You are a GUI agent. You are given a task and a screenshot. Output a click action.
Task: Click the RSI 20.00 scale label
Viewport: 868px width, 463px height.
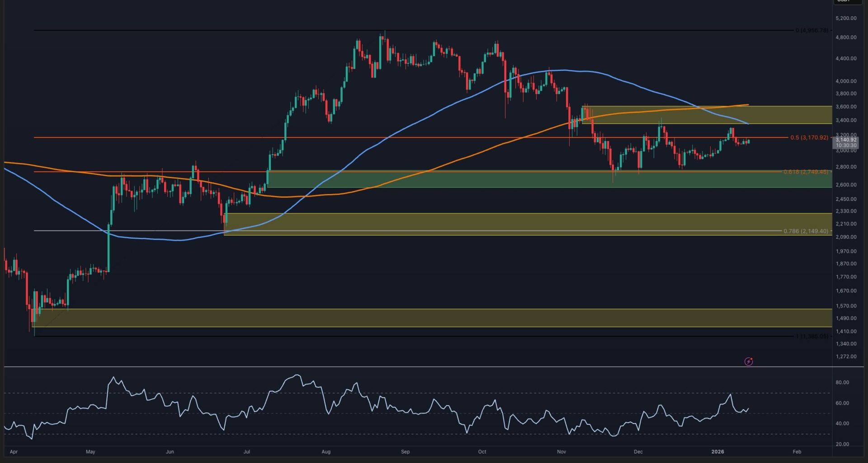point(842,444)
